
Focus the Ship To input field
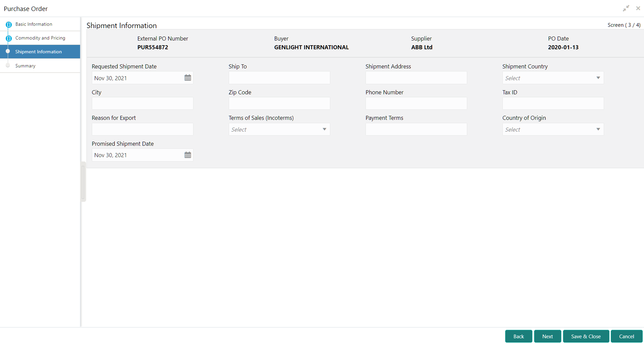click(279, 78)
